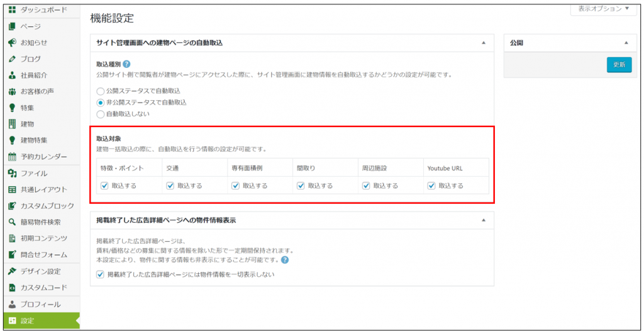The image size is (644, 333).
Task: Select 自動取込しない radio option
Action: (101, 114)
